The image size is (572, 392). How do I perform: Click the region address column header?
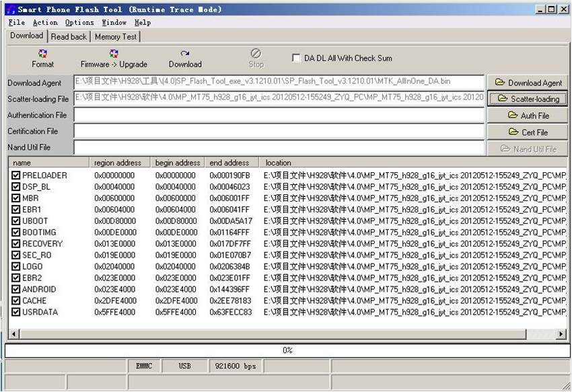(120, 163)
